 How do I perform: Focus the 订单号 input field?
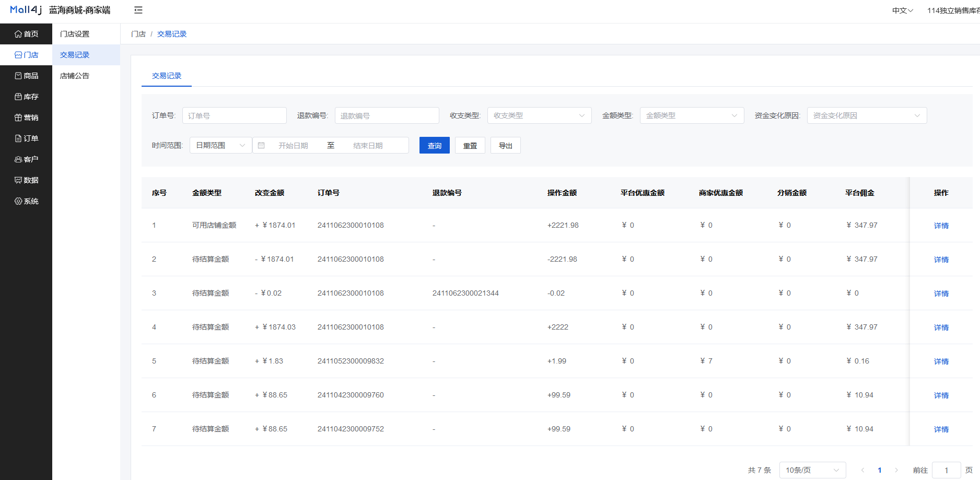(235, 115)
